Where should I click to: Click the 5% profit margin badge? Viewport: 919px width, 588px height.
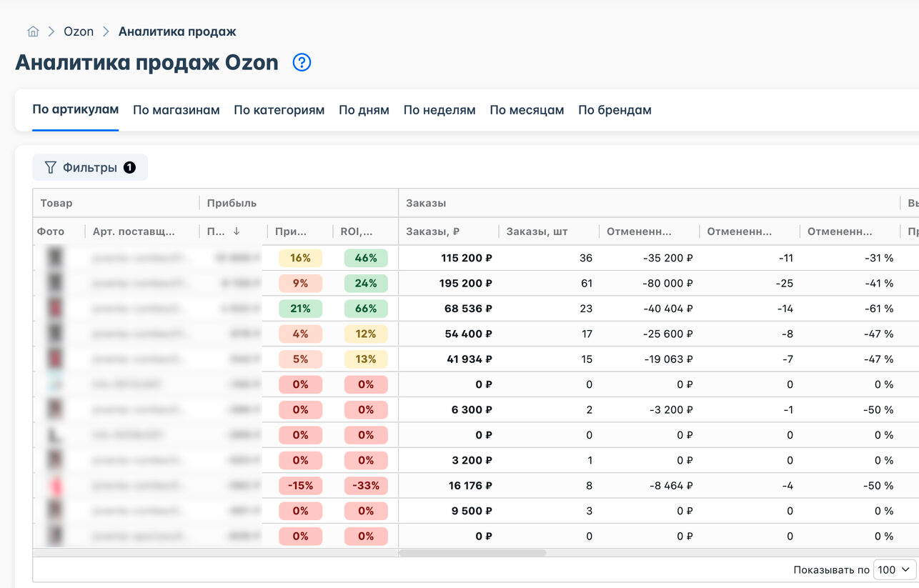coord(300,359)
